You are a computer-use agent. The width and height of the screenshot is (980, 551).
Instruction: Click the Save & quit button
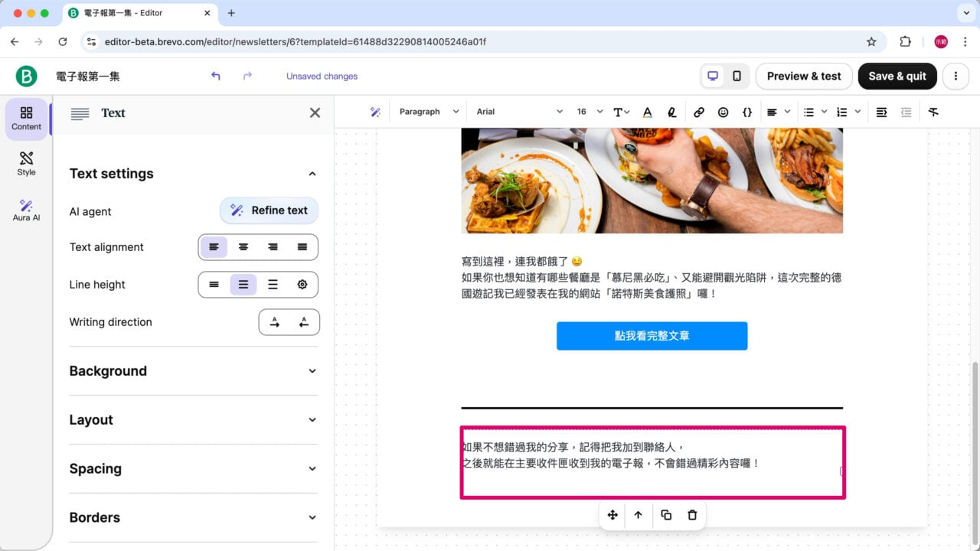pos(897,76)
